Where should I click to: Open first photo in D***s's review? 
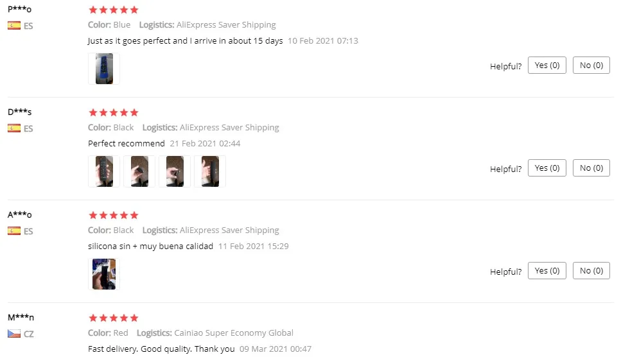click(104, 171)
